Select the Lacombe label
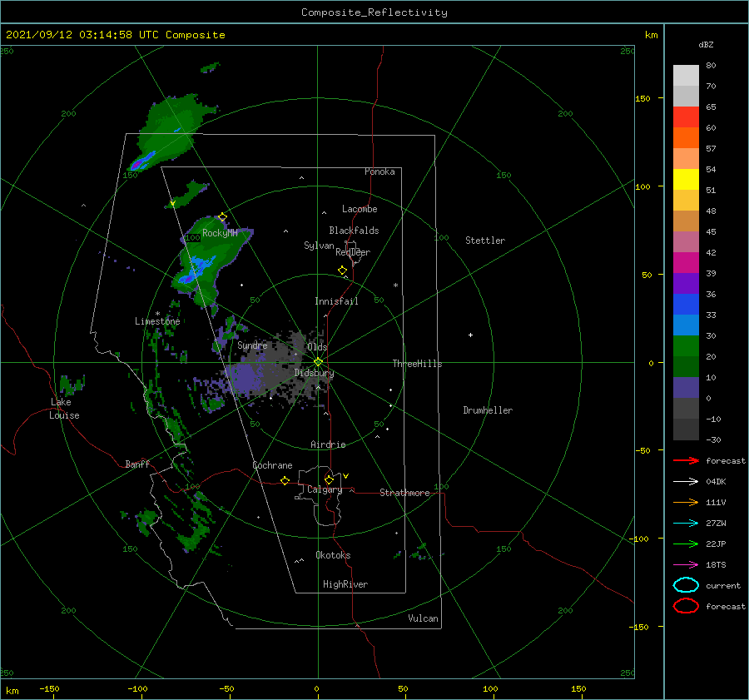 [360, 209]
